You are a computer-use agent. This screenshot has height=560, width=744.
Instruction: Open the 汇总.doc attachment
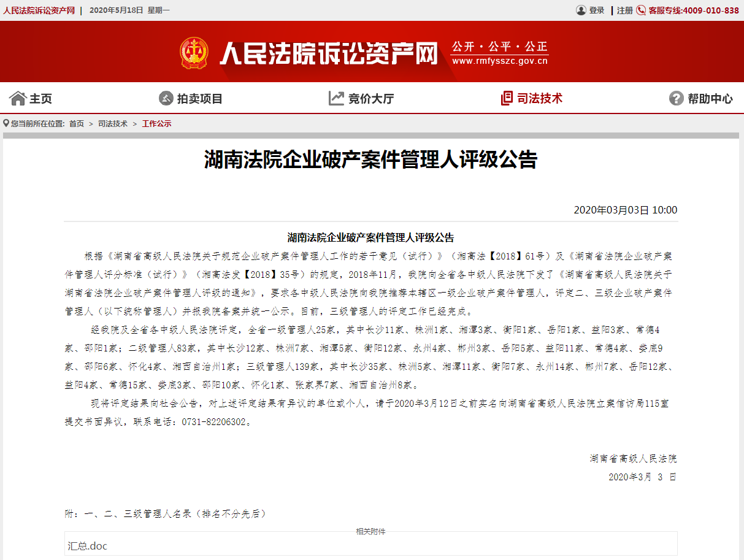[87, 545]
